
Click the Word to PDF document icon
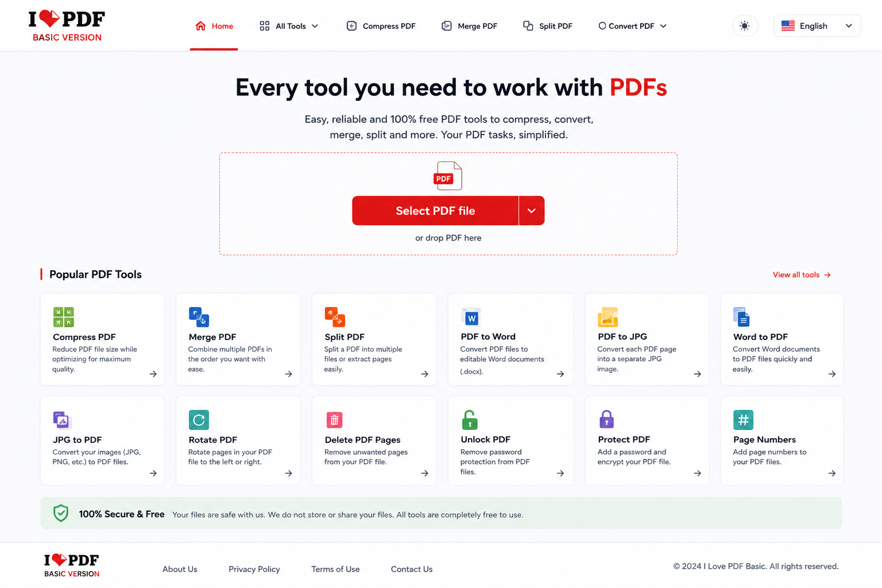pos(741,317)
